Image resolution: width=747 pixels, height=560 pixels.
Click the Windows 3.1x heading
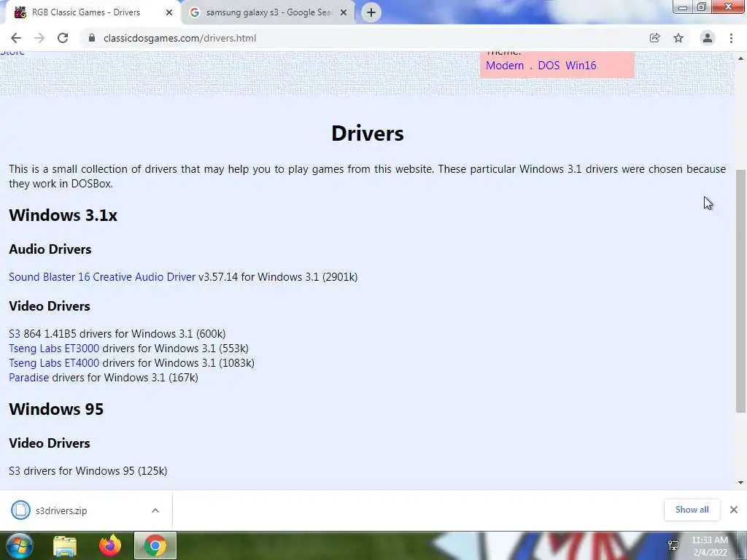[x=63, y=215]
